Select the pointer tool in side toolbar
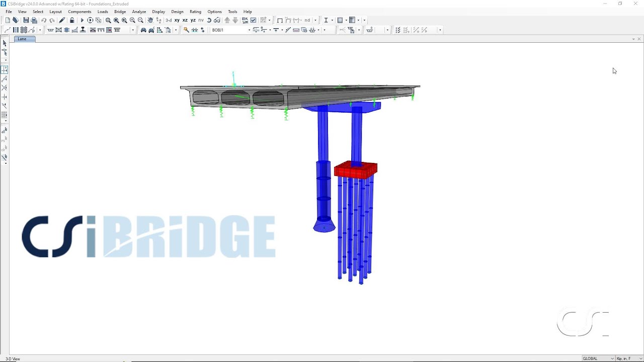Screen dimensions: 644x362 coord(5,43)
